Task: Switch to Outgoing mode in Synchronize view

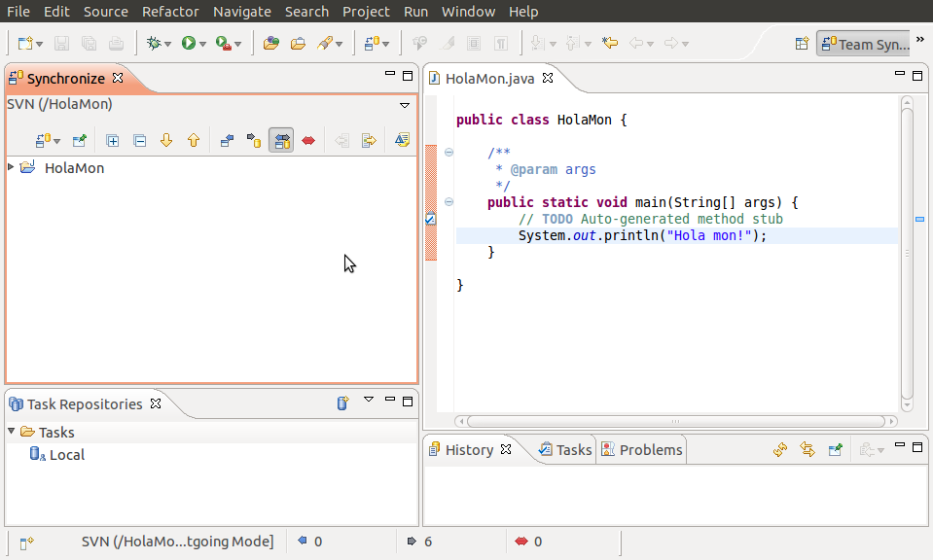Action: click(254, 141)
